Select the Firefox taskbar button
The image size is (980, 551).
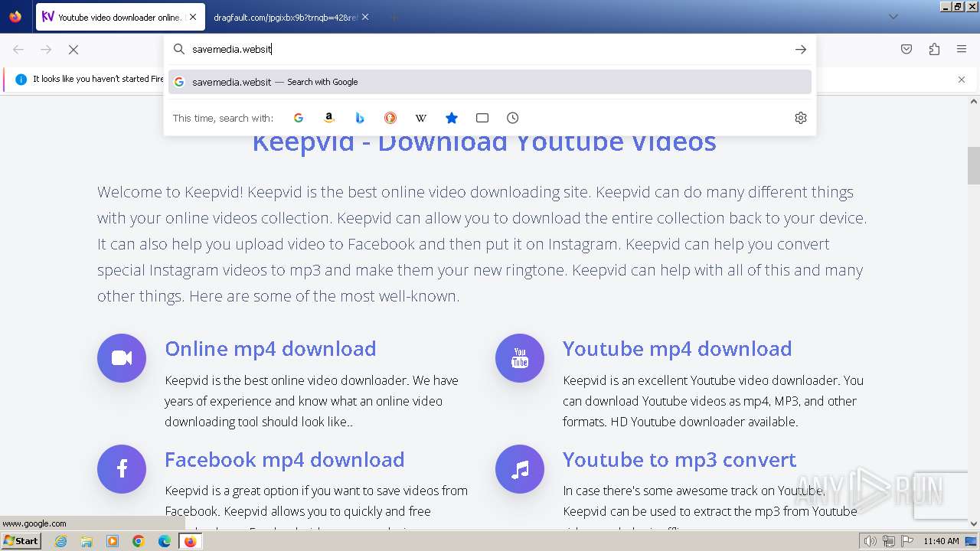point(190,541)
